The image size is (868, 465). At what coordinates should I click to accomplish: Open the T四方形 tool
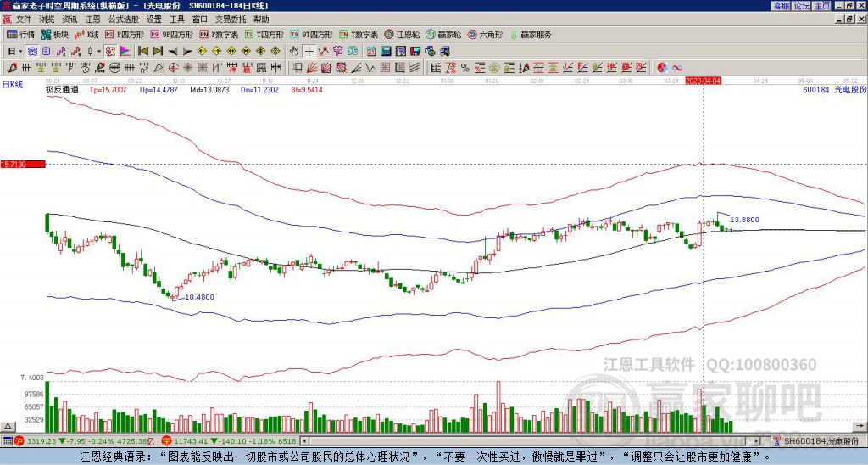point(264,34)
